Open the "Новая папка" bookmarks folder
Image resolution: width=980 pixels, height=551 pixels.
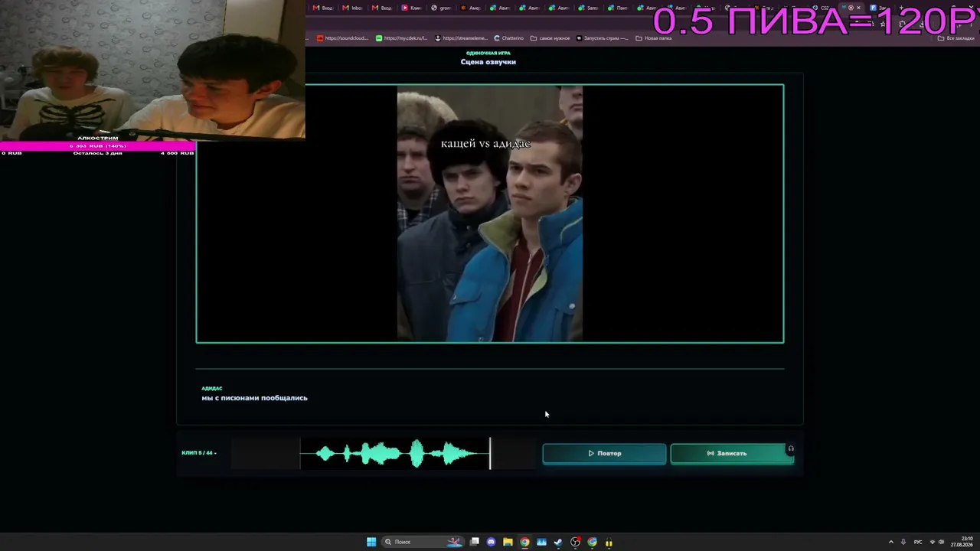point(654,38)
